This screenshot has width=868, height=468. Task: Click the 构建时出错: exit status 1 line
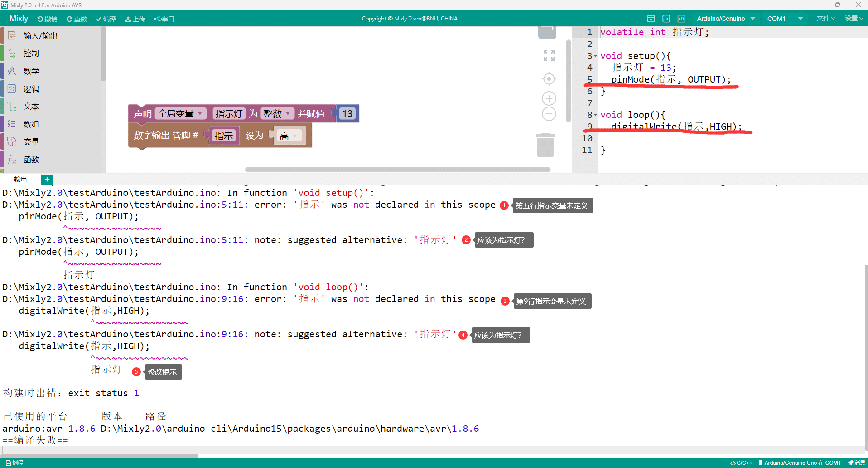(x=71, y=393)
